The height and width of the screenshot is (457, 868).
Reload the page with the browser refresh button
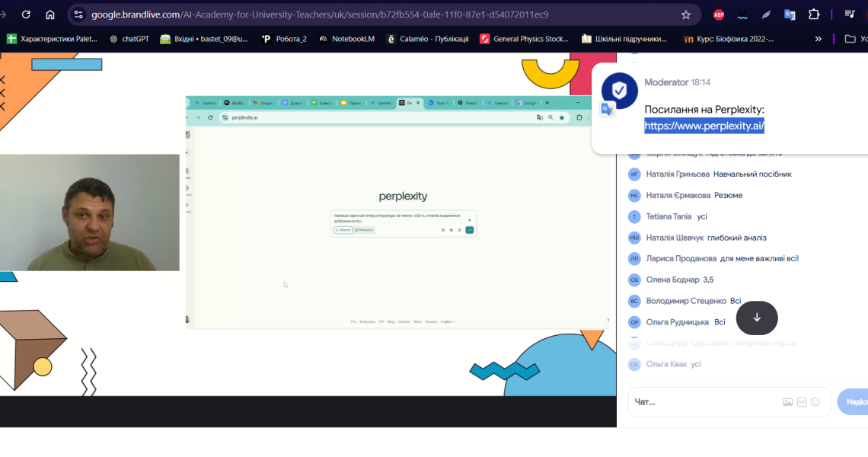click(x=26, y=15)
